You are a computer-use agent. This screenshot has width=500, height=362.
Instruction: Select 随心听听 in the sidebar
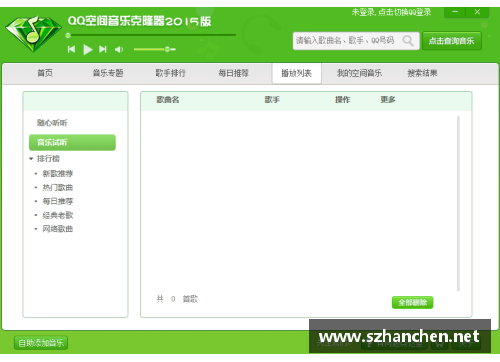pos(52,123)
